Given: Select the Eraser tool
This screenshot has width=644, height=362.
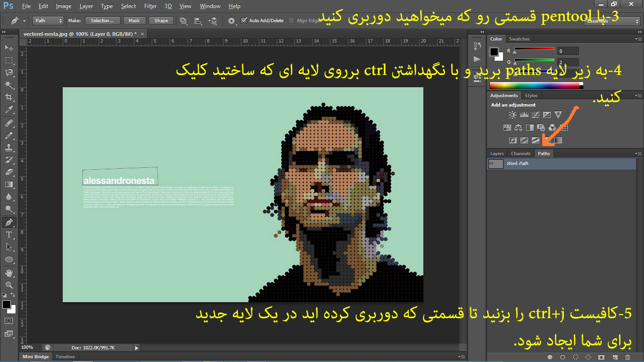Looking at the screenshot, I should coord(9,173).
